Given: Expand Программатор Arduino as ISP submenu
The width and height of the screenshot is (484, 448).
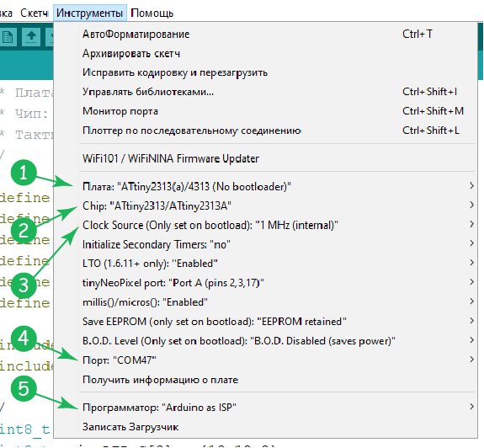Looking at the screenshot, I should [265, 408].
